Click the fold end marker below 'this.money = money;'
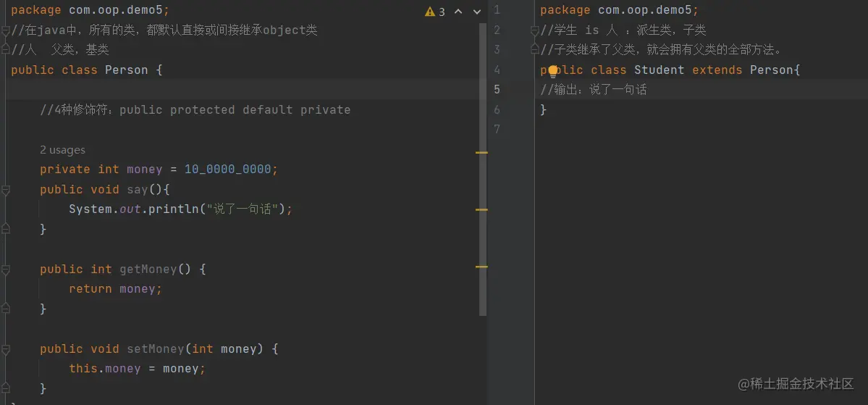 [x=6, y=388]
